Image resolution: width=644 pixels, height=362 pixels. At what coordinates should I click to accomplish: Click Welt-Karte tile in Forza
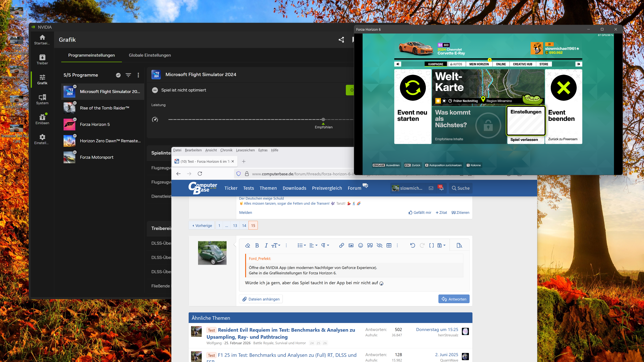488,87
